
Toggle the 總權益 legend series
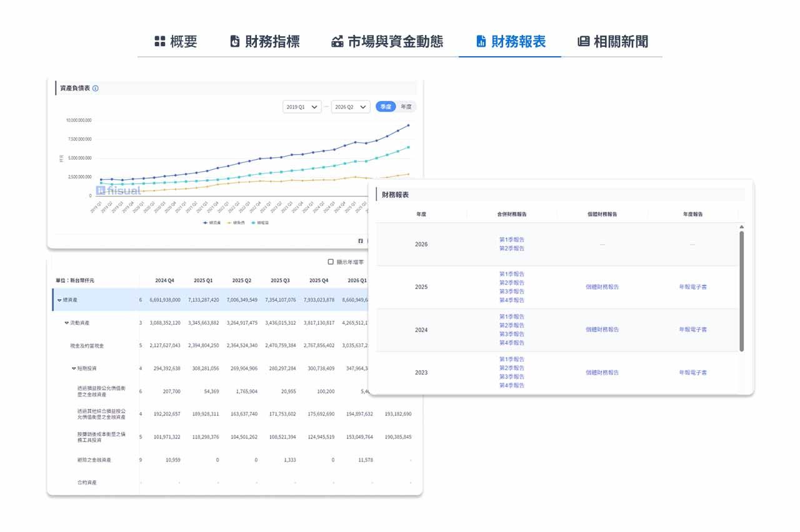click(x=259, y=222)
